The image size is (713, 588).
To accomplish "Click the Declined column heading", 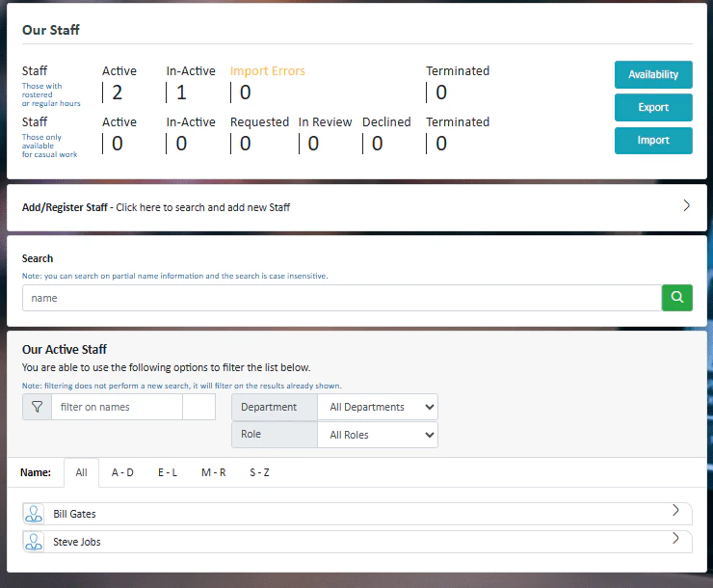I will [386, 121].
